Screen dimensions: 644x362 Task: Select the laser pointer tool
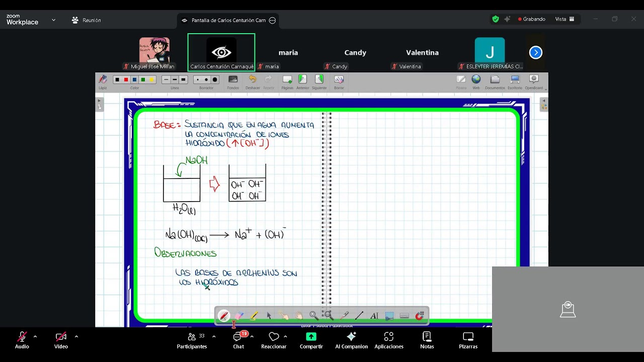click(344, 316)
